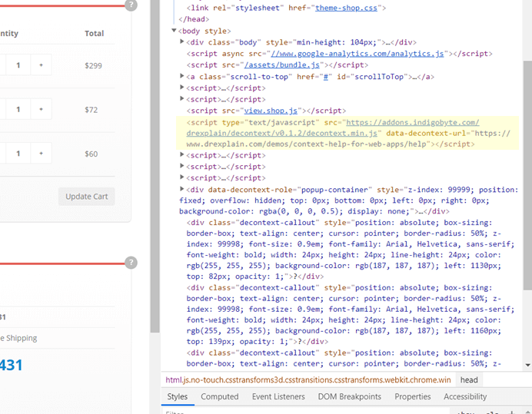Click the $60 total value
The height and width of the screenshot is (414, 532).
point(91,154)
